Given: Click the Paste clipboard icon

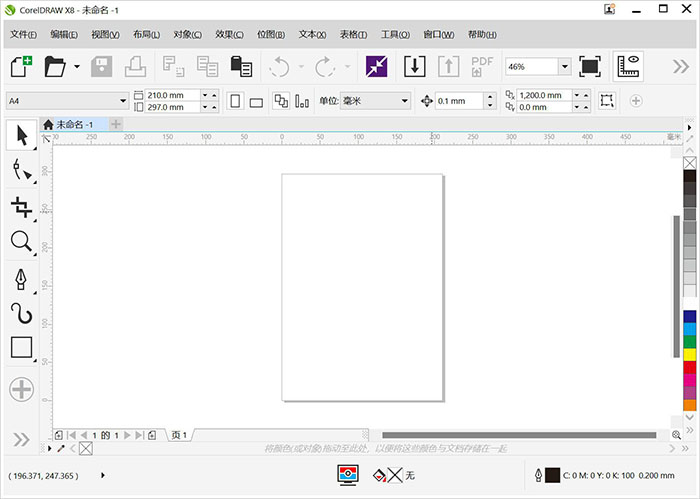Looking at the screenshot, I should 241,67.
